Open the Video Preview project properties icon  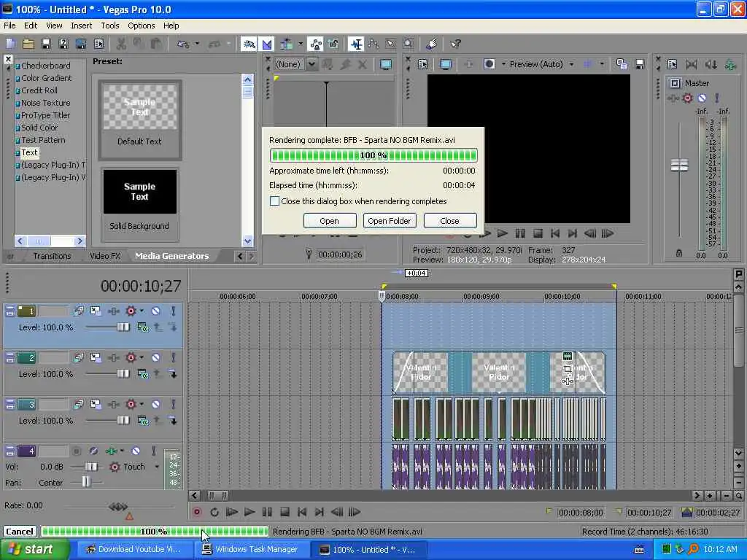coord(422,64)
